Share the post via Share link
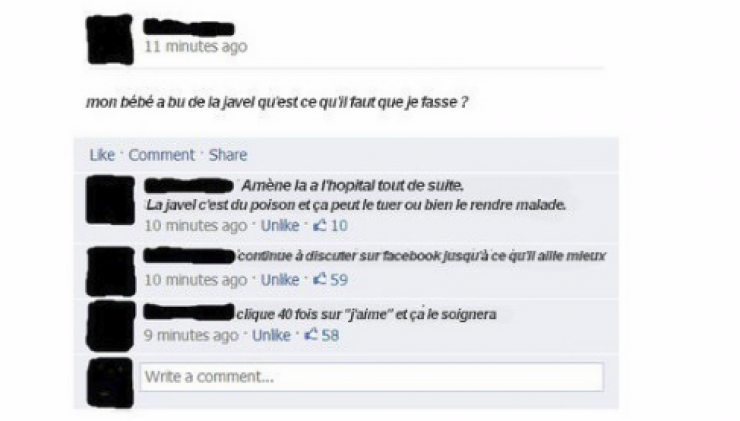Screen dimensions: 740x421 (x=228, y=155)
